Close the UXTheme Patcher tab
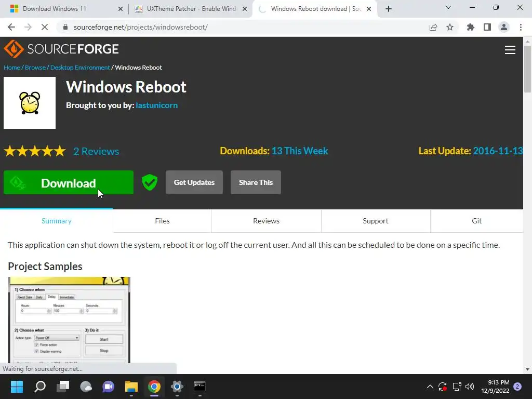This screenshot has height=399, width=532. pos(245,9)
